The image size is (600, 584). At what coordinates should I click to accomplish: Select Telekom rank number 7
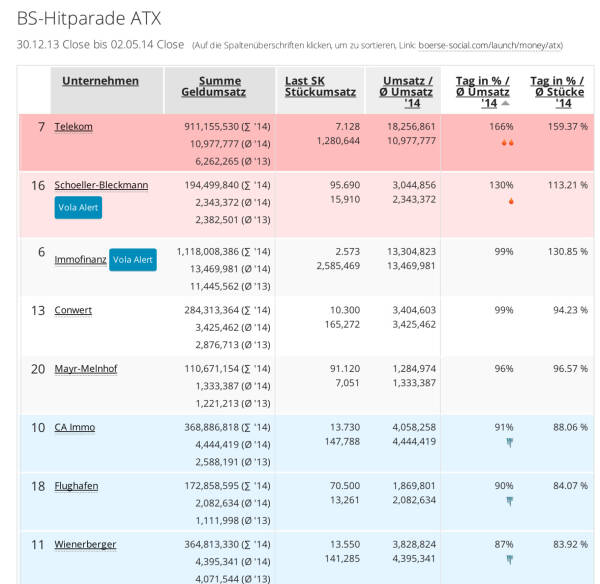coord(41,127)
